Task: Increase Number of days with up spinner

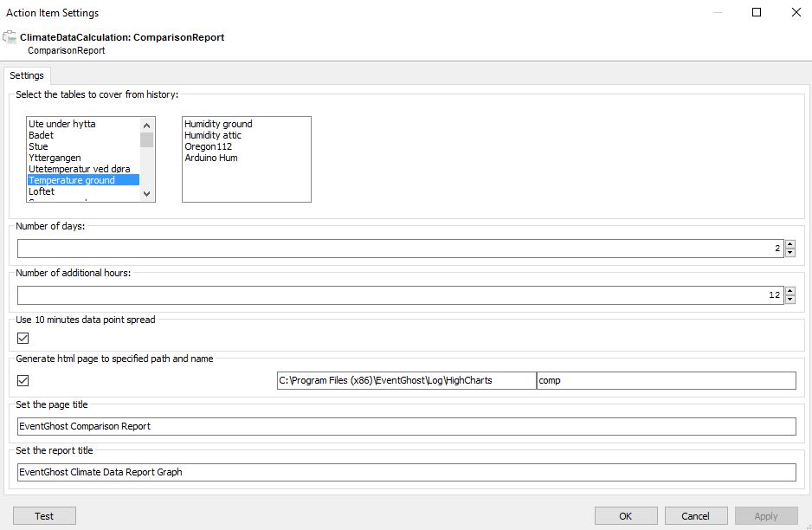Action: tap(790, 244)
